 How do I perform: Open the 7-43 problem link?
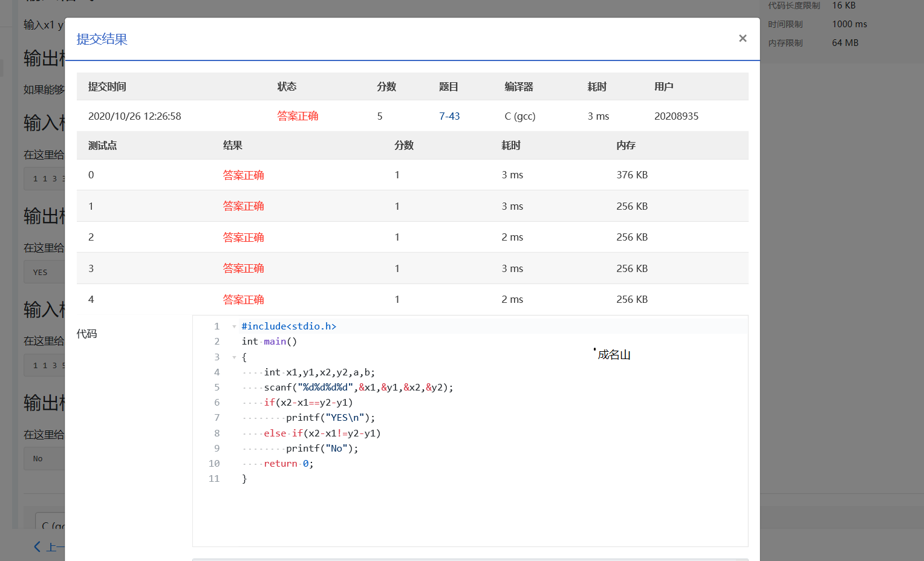[x=449, y=116]
